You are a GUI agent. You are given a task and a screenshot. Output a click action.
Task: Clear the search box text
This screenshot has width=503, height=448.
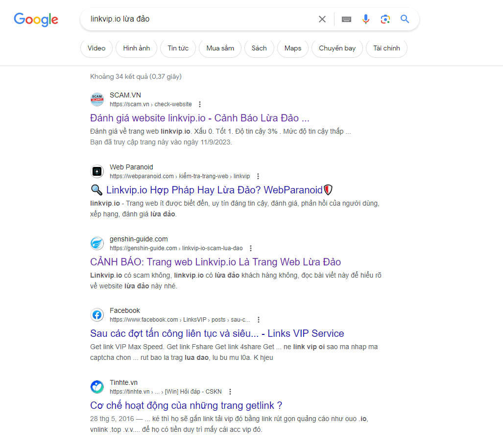(322, 19)
